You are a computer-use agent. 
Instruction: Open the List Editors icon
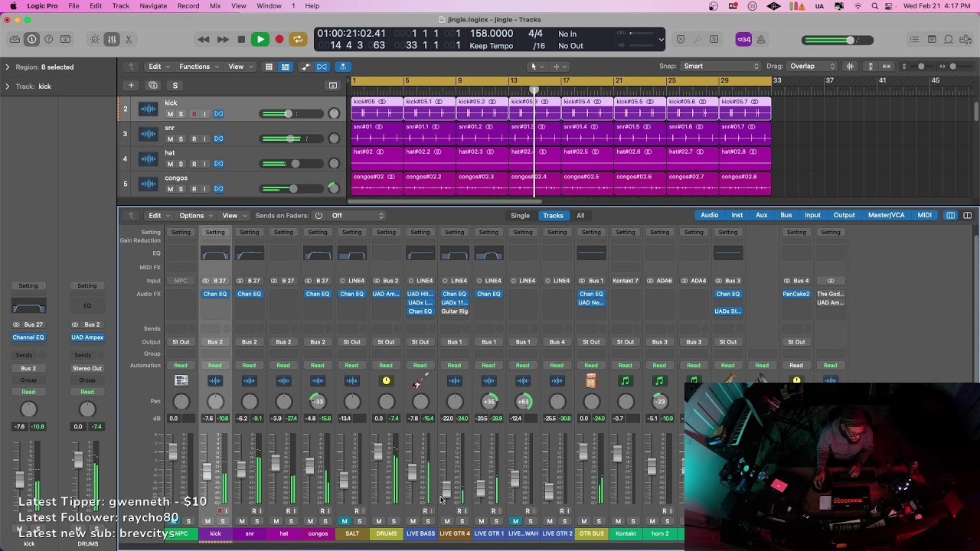click(x=914, y=39)
